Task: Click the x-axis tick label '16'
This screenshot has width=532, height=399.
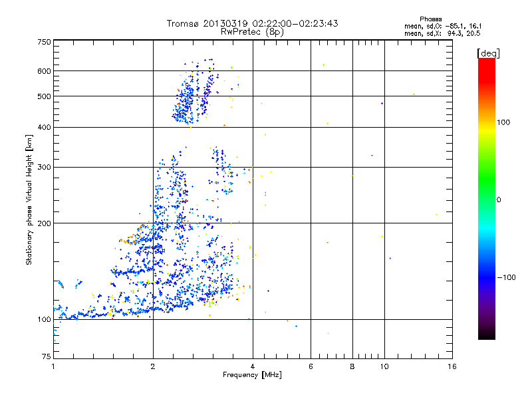Action: 452,366
